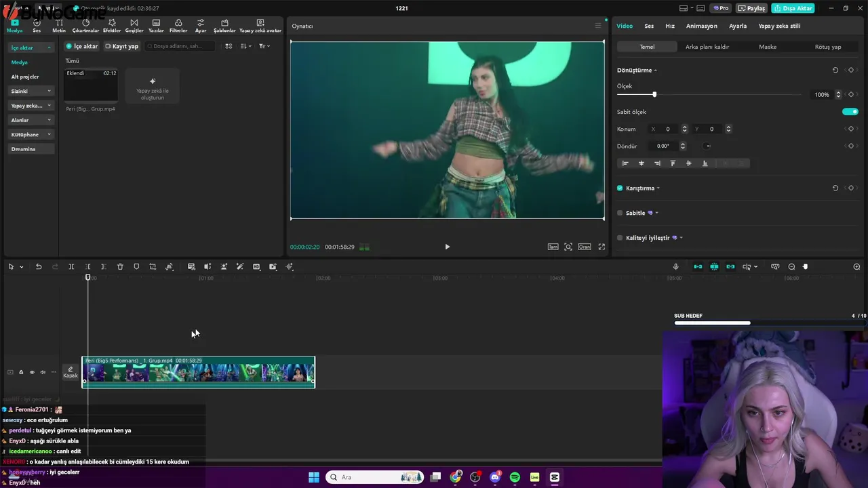Click the Kayıt yap record button

point(122,46)
